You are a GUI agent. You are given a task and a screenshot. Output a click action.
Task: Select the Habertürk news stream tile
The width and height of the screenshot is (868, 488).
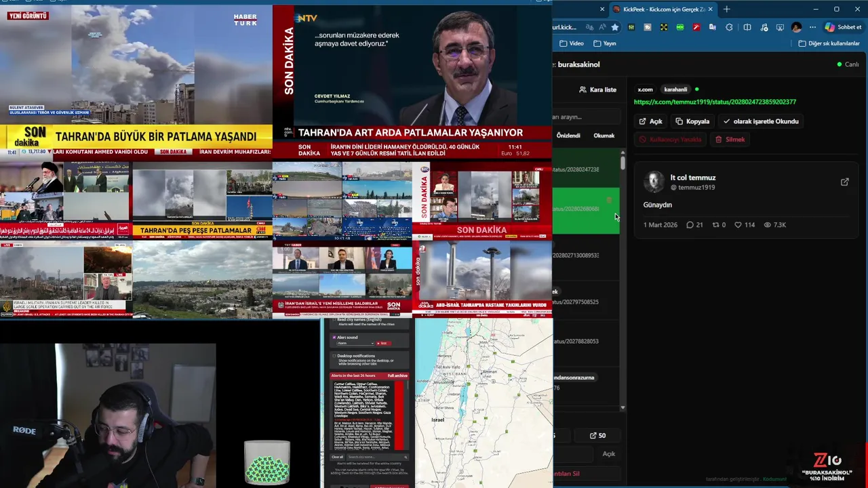tap(136, 81)
